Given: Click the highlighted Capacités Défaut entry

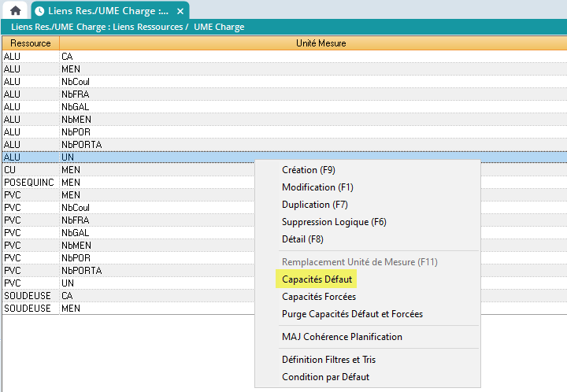Looking at the screenshot, I should coord(317,279).
